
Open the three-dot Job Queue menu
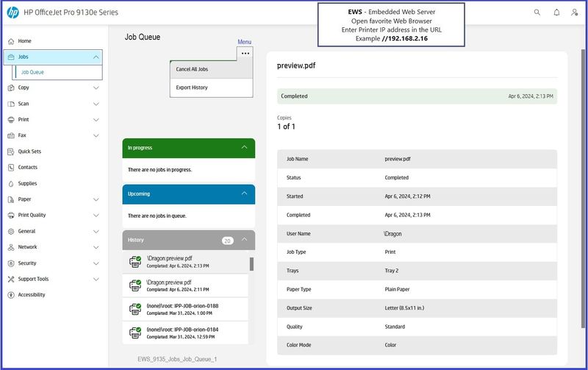245,54
